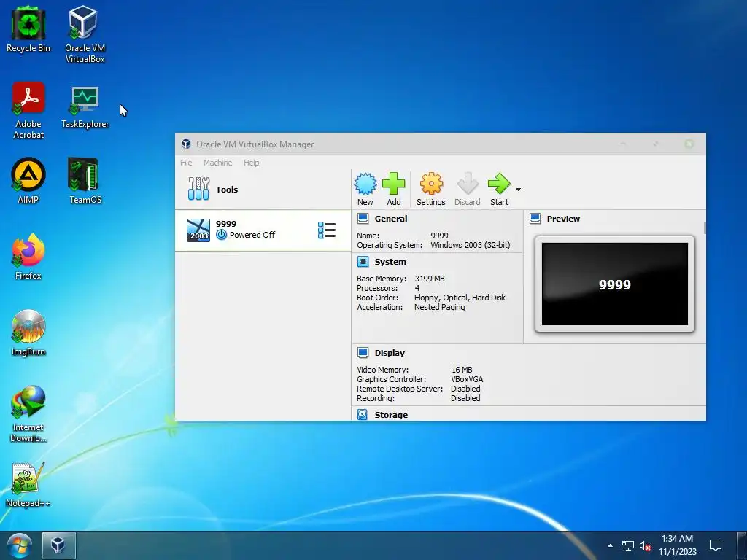The width and height of the screenshot is (747, 560).
Task: Select the Internet Download Manager desktop icon
Action: [28, 414]
